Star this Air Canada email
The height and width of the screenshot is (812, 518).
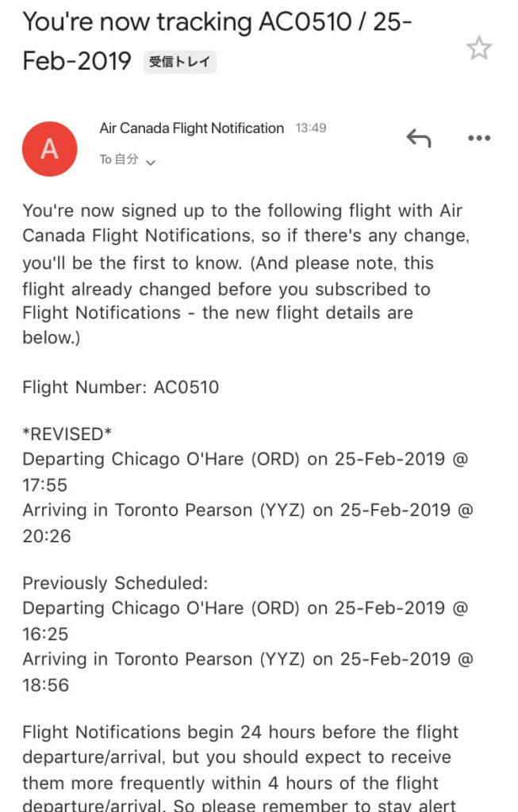click(478, 48)
